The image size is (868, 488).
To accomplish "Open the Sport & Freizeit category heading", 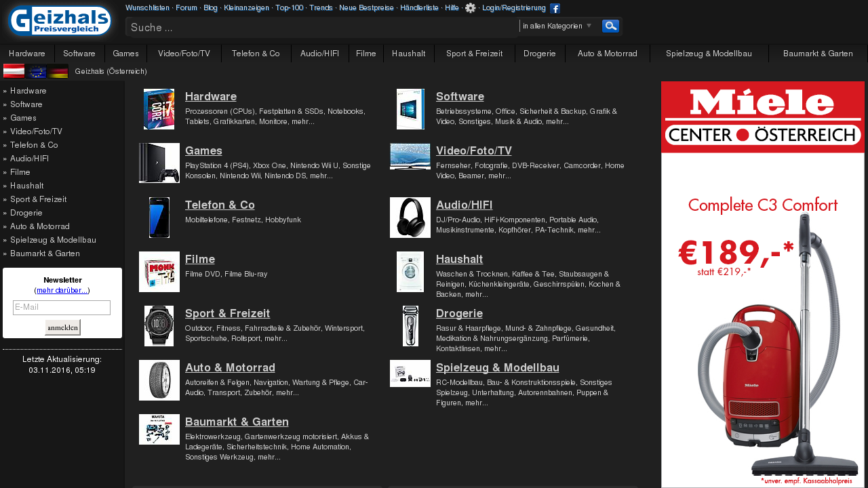I will pyautogui.click(x=227, y=313).
